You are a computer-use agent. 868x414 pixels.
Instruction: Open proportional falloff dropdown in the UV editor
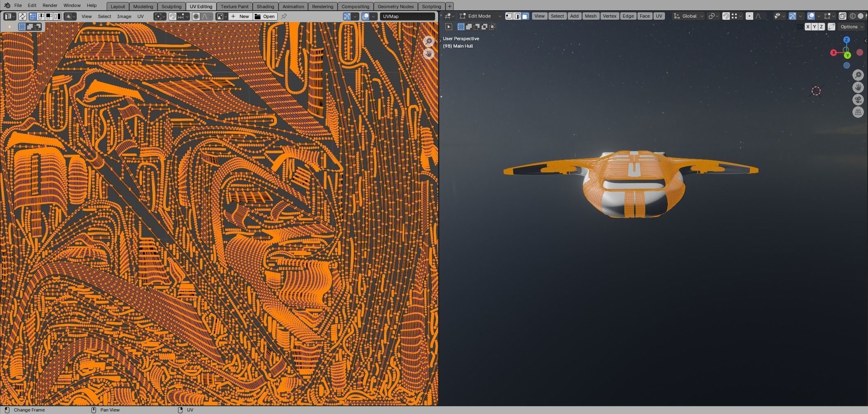pos(207,16)
